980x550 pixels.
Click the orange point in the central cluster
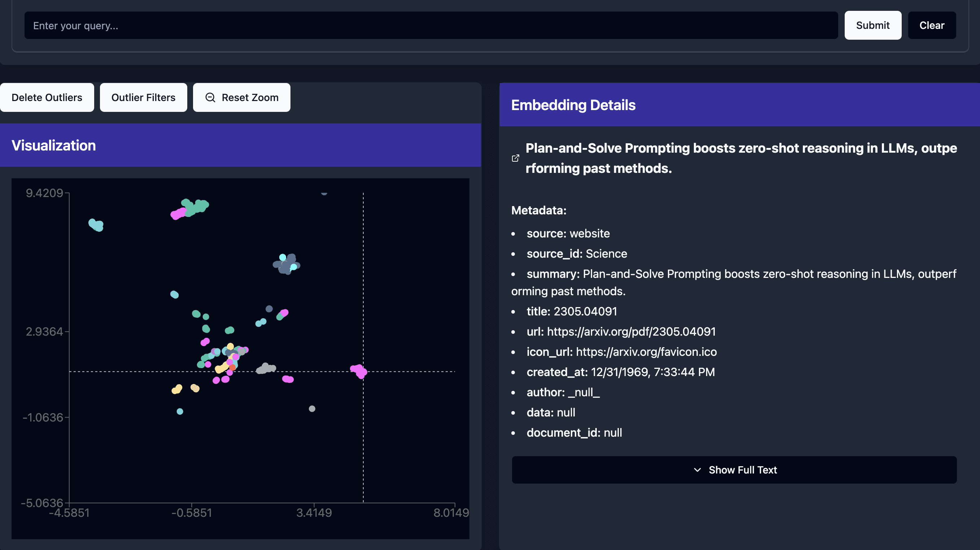click(232, 367)
